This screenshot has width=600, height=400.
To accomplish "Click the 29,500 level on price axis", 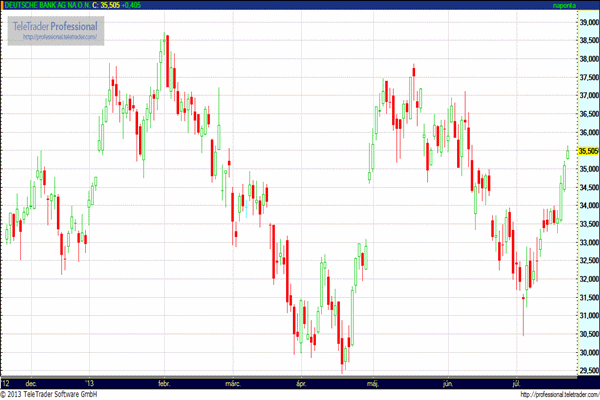I will point(586,371).
